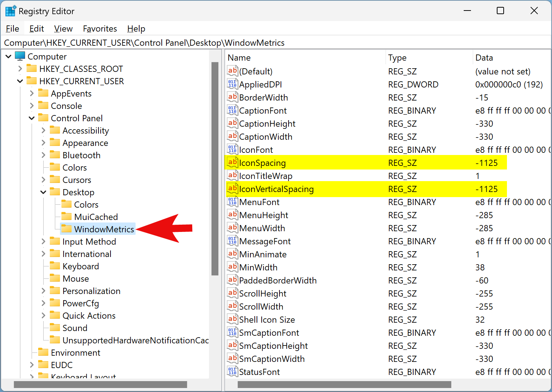
Task: Click the tree pane horizontal scrollbar thumb
Action: pyautogui.click(x=100, y=384)
